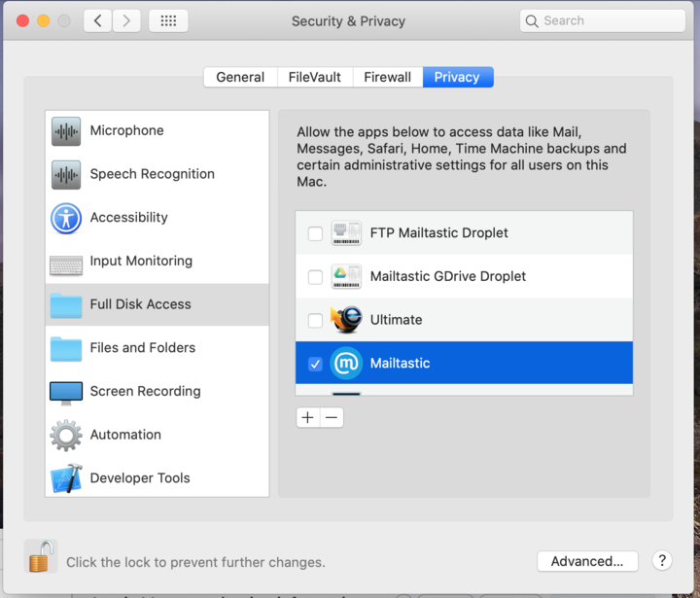The image size is (700, 598).
Task: Switch to the General tab
Action: coord(240,77)
